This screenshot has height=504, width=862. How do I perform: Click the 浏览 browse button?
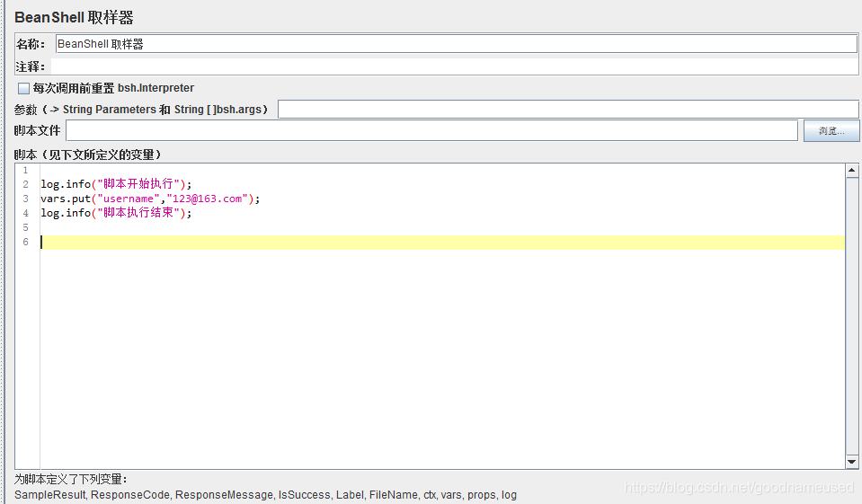click(831, 131)
